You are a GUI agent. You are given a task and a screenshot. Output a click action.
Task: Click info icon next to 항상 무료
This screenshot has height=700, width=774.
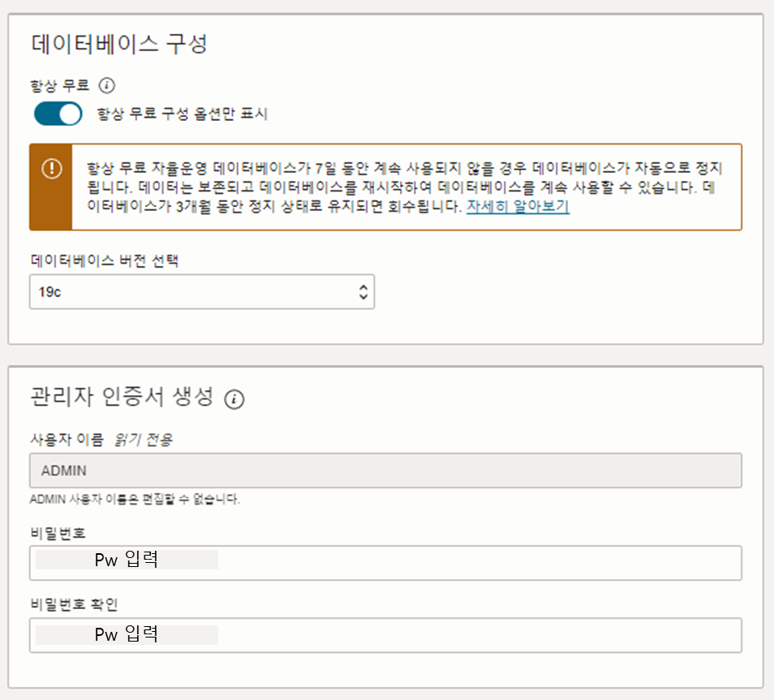click(106, 85)
